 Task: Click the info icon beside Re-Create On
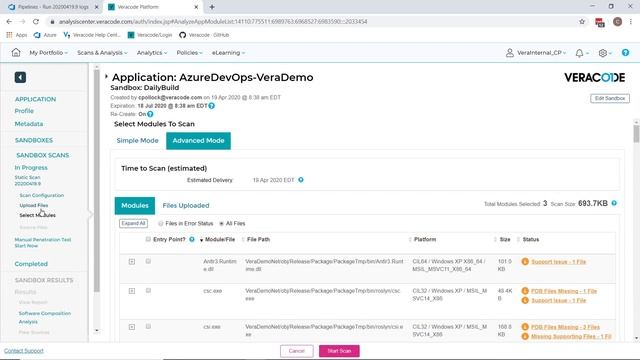150,114
